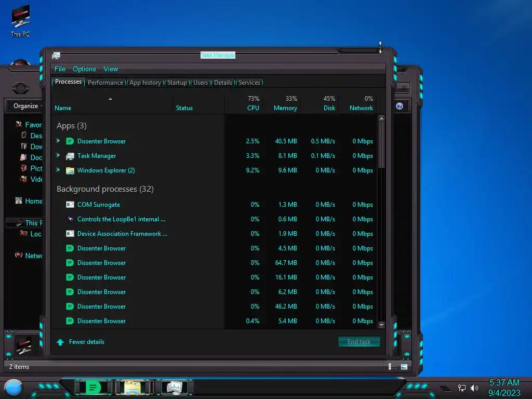The image size is (532, 399).
Task: Switch to the App history tab
Action: click(x=145, y=83)
